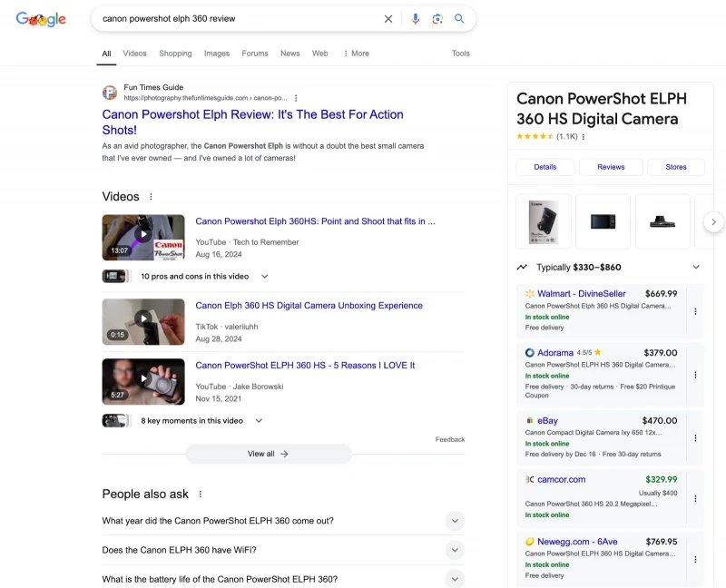
Task: Open the More filters menu
Action: coord(356,54)
